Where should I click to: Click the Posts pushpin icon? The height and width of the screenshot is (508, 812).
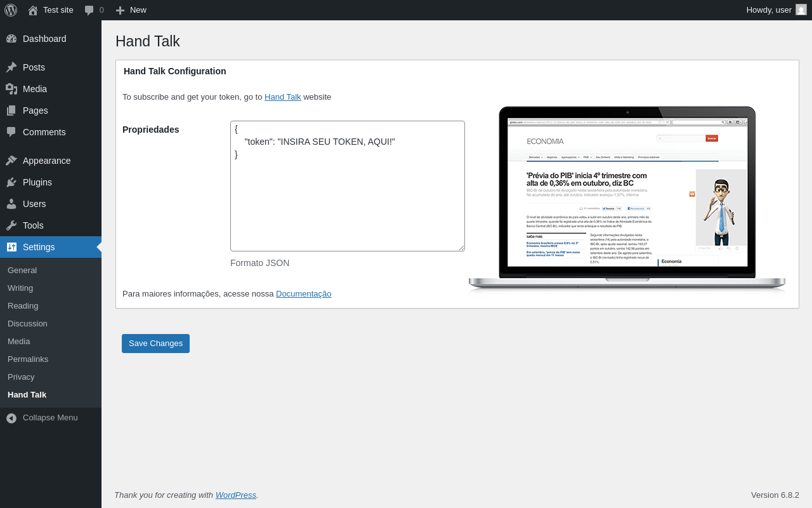pos(11,67)
